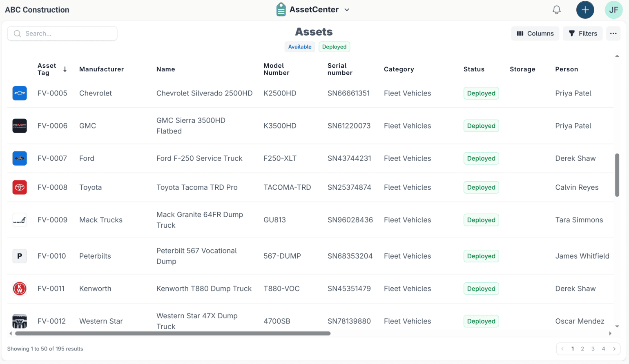This screenshot has height=364, width=629.
Task: Click the Asset Tag sort arrow
Action: (65, 69)
